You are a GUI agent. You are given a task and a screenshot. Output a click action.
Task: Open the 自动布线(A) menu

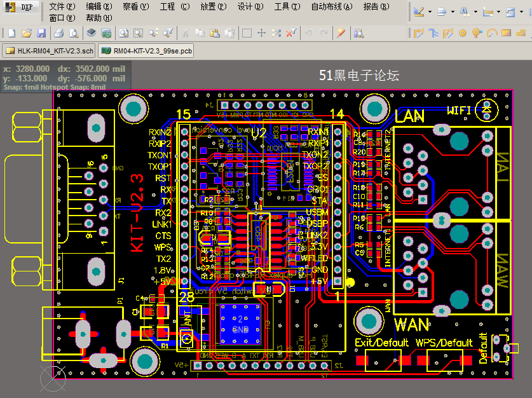pyautogui.click(x=332, y=6)
